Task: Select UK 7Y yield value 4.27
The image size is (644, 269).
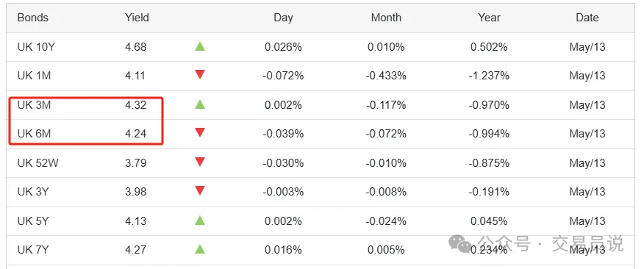Action: point(135,250)
